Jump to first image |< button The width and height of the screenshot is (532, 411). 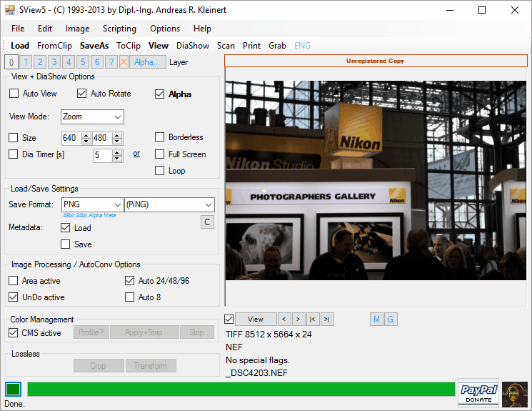[x=313, y=319]
